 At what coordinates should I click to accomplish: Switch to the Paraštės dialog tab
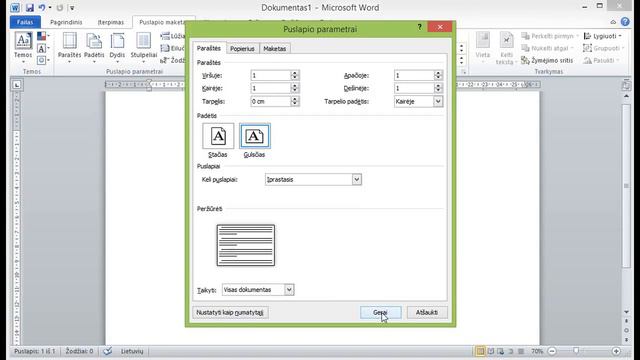(x=209, y=48)
